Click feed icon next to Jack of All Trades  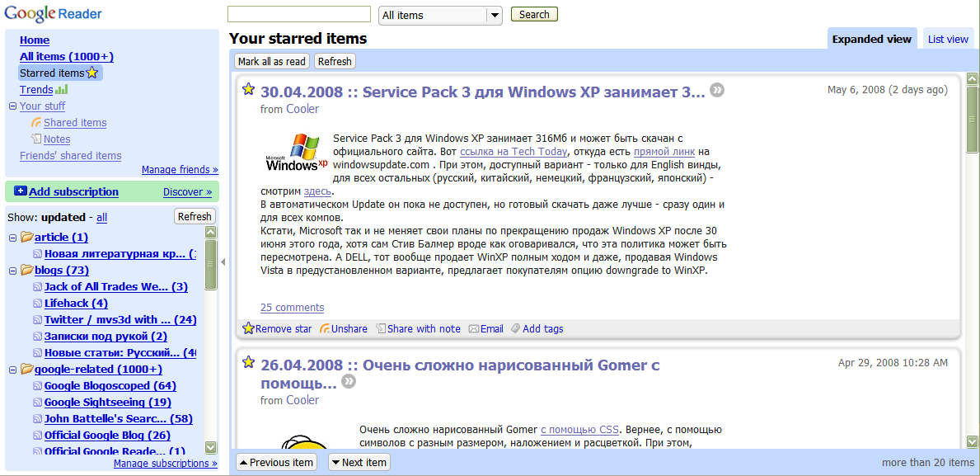tap(37, 287)
